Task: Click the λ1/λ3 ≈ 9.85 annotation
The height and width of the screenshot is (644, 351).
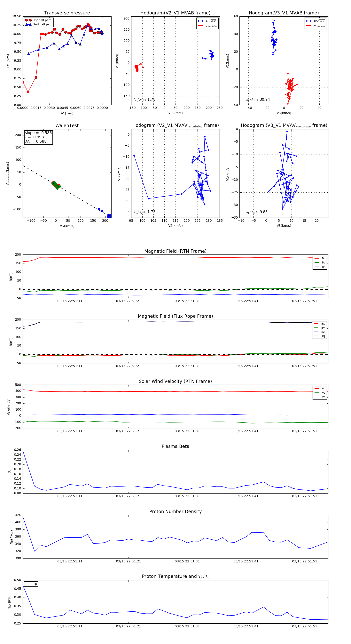Action: [257, 212]
